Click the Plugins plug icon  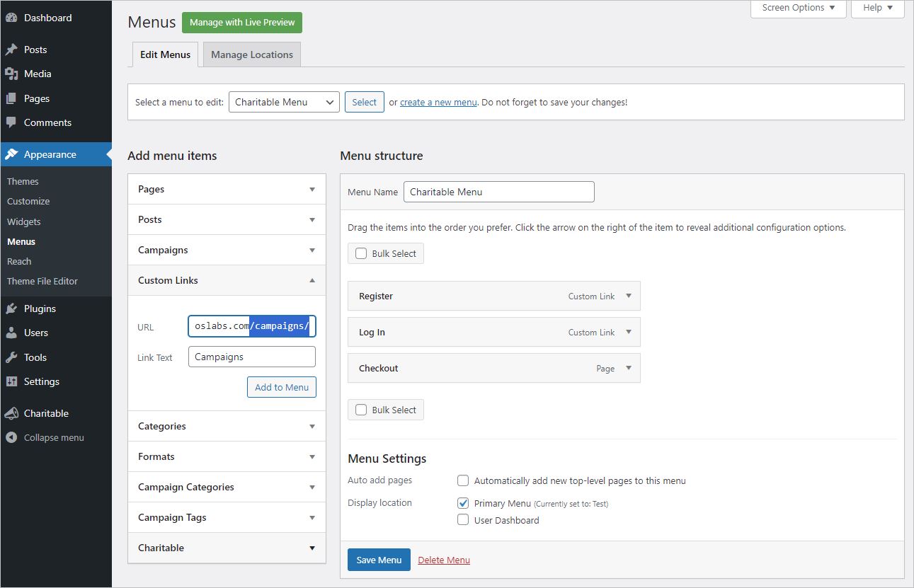[x=11, y=309]
